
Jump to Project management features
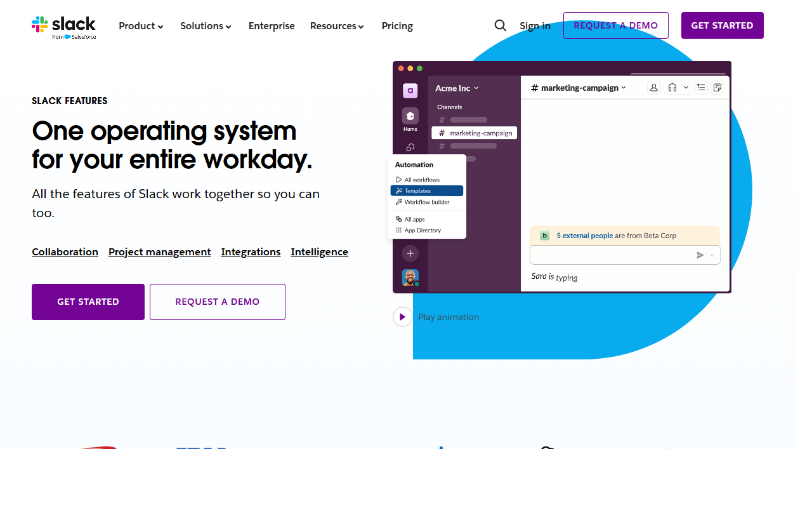point(160,252)
